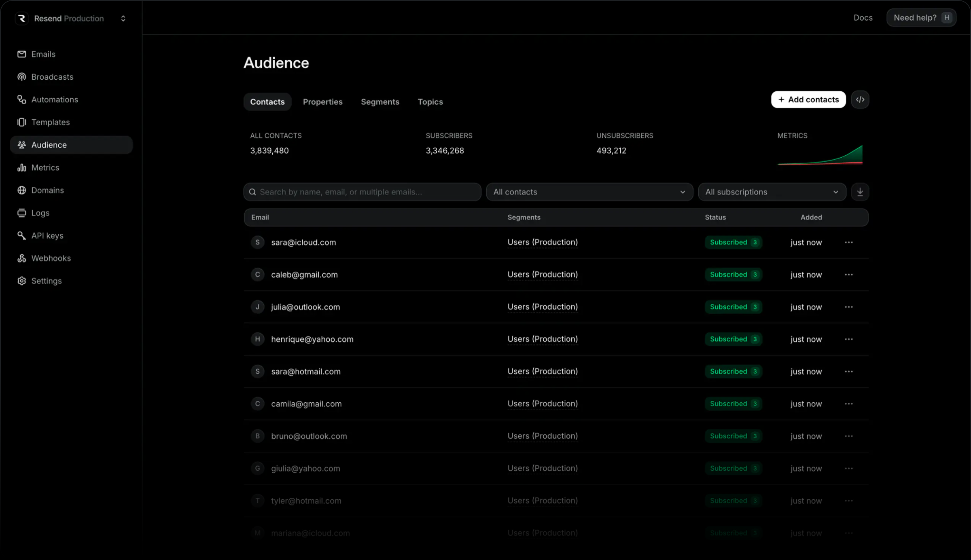Open the contact giulia@yahoo.com
The width and height of the screenshot is (971, 560).
305,468
